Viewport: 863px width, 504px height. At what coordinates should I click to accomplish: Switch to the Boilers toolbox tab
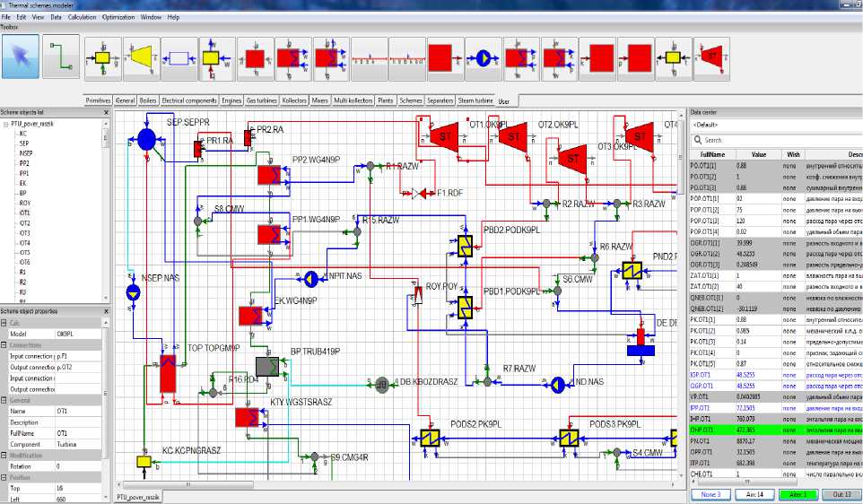(149, 100)
